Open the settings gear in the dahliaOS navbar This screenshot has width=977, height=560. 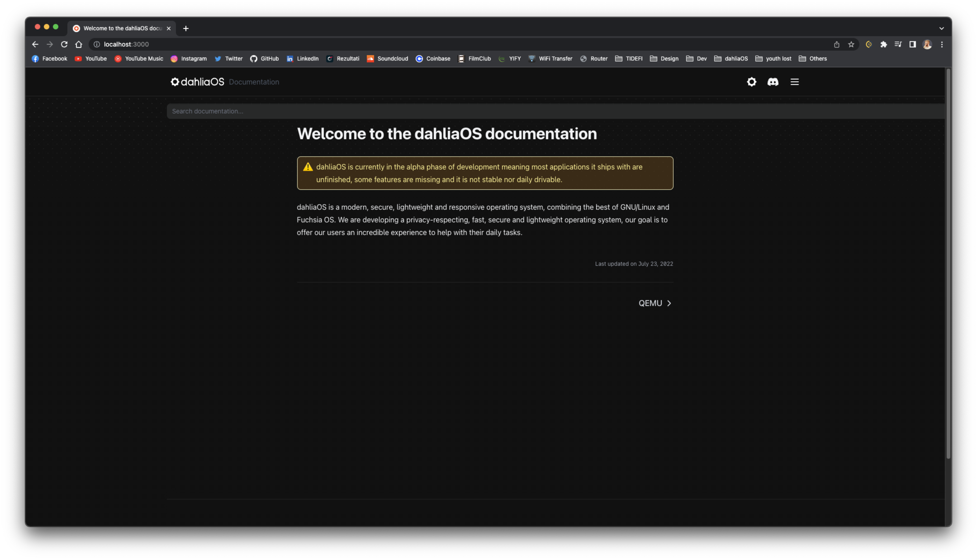tap(751, 82)
